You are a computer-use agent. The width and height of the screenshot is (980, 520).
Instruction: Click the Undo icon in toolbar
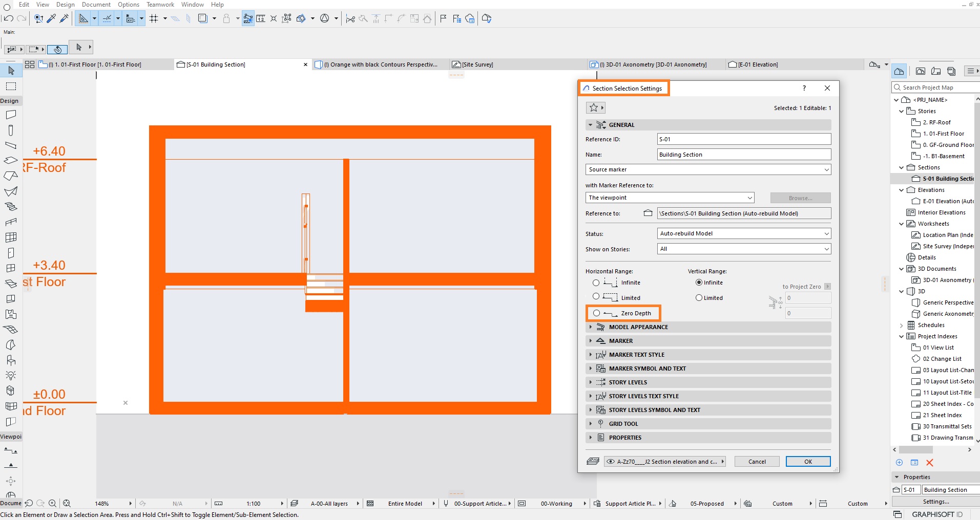coord(8,18)
